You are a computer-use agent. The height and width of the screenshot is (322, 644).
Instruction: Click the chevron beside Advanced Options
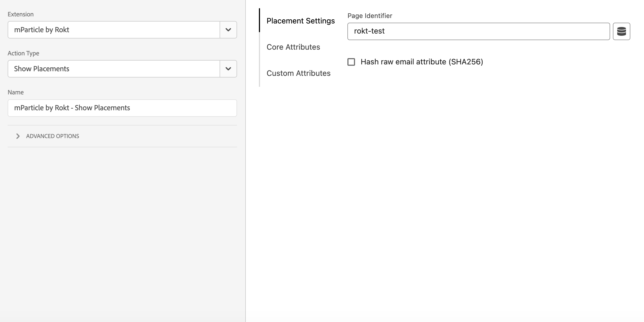pos(18,136)
